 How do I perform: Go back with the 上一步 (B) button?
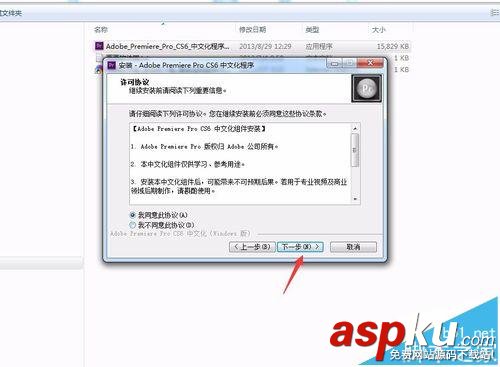tap(252, 247)
